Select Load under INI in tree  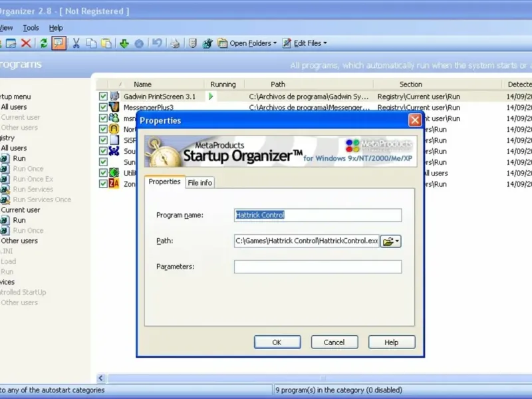coord(9,261)
